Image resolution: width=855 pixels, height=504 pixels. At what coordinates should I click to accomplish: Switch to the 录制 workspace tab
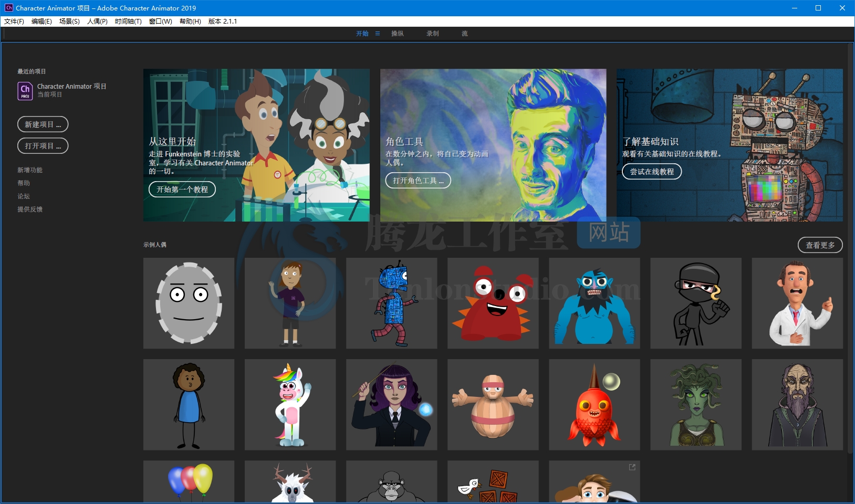[433, 34]
